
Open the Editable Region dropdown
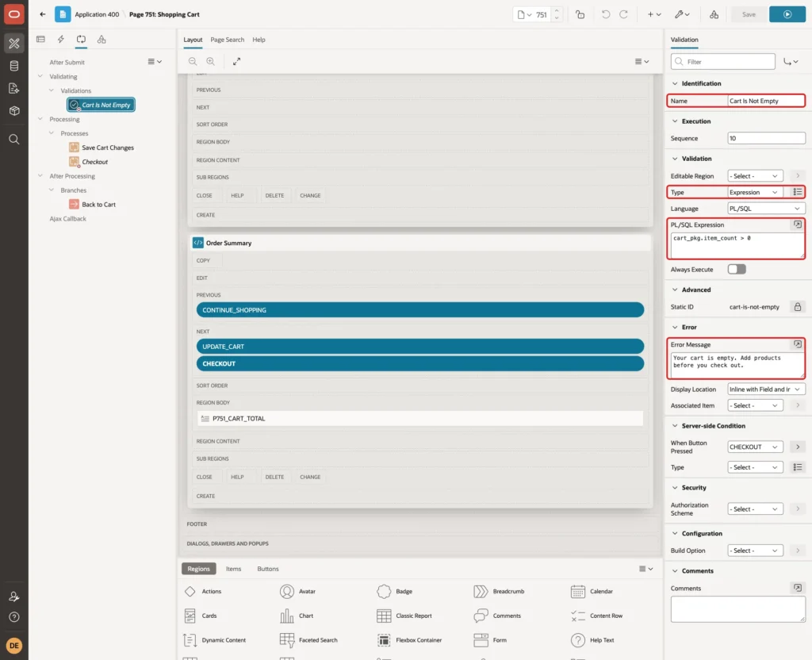(x=755, y=176)
